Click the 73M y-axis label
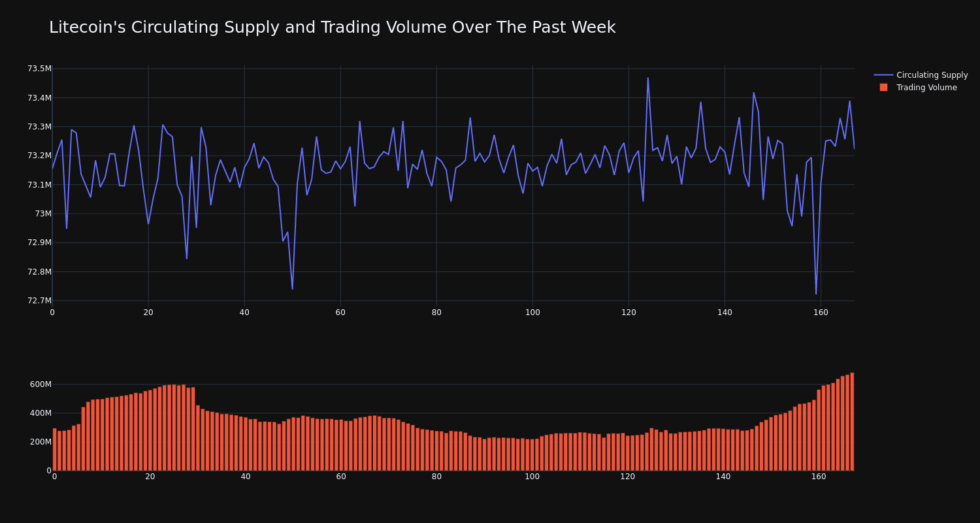Image resolution: width=980 pixels, height=523 pixels. coord(43,214)
